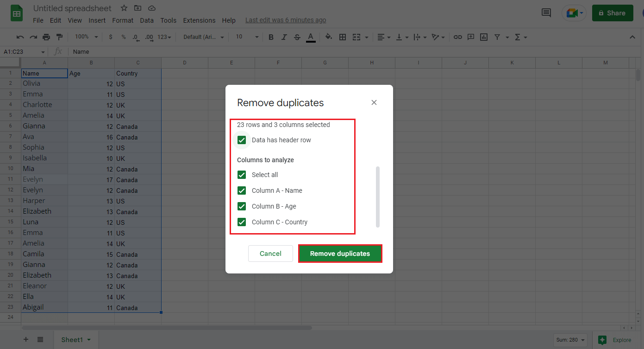Uncheck Column B - Age
The height and width of the screenshot is (349, 644).
coord(241,206)
